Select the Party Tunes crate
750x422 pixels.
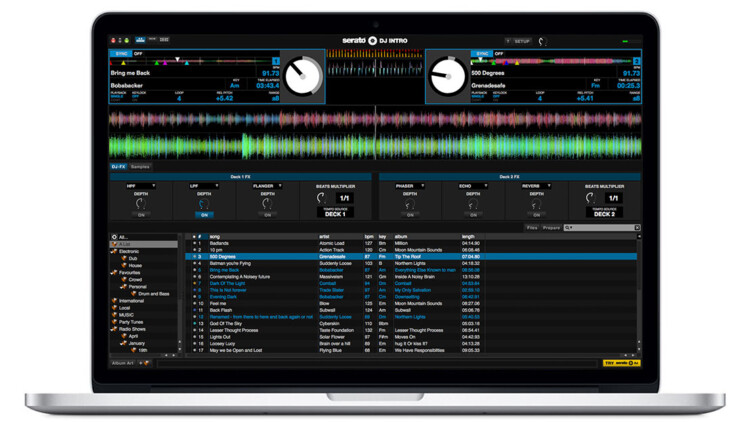(x=131, y=322)
